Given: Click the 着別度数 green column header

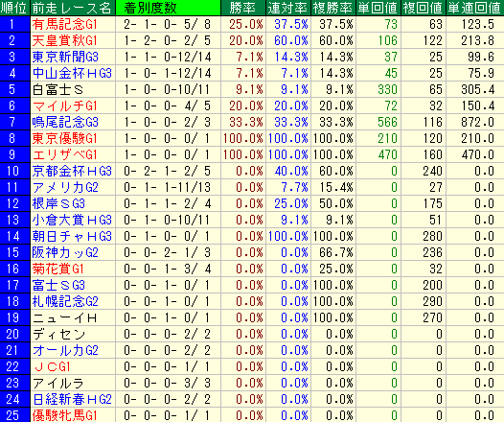Looking at the screenshot, I should pos(168,8).
